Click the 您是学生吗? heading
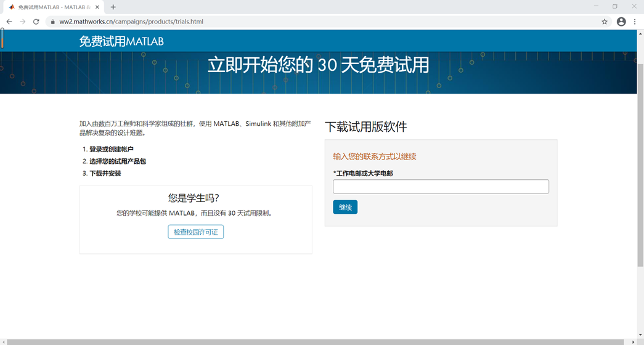The height and width of the screenshot is (345, 644). point(194,198)
